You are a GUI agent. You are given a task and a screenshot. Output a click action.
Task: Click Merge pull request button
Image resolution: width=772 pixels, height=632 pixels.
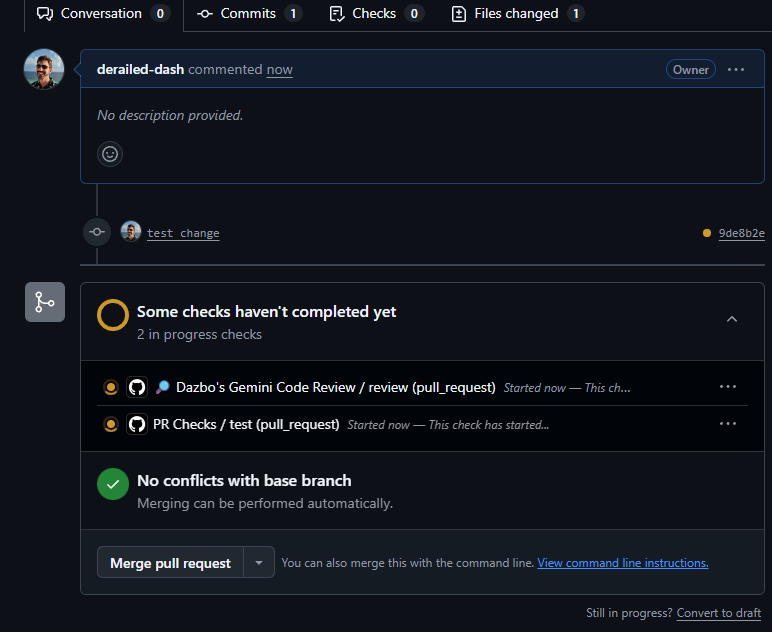click(x=170, y=562)
